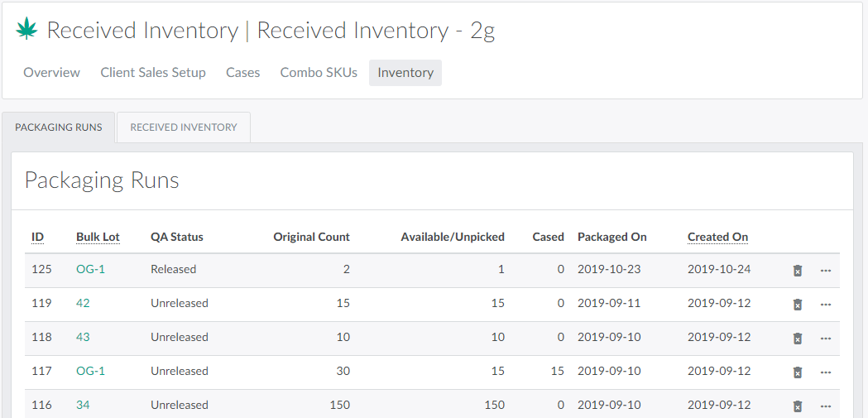The height and width of the screenshot is (418, 868).
Task: Open ellipsis menu for run 118
Action: click(826, 339)
